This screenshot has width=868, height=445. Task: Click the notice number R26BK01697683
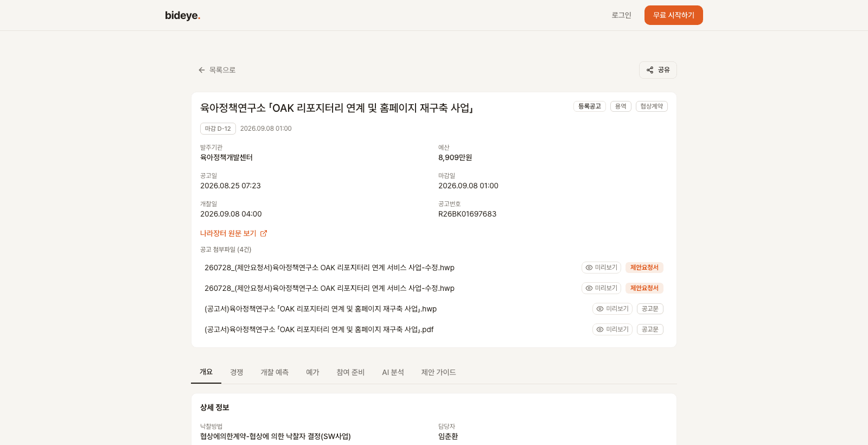point(467,214)
